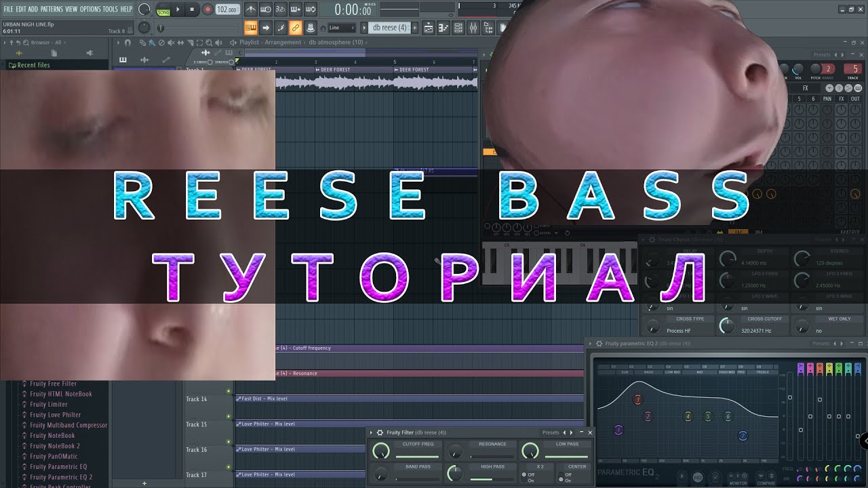
Task: Open Fruity Filter Presets menu
Action: point(551,432)
